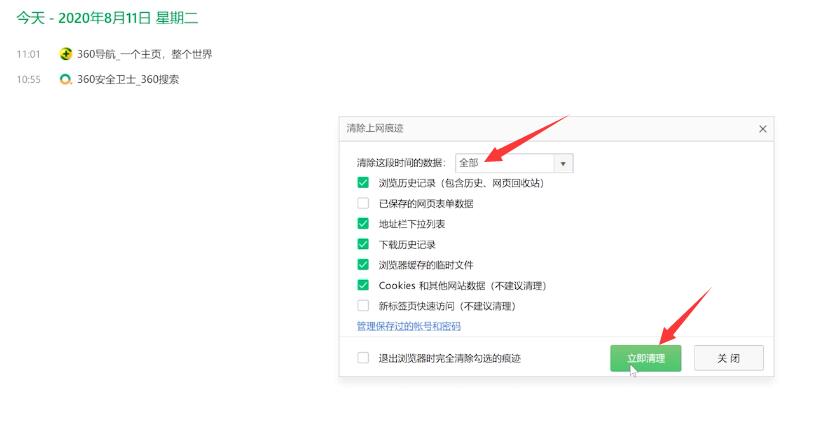This screenshot has width=821, height=432.
Task: Click the 360搜索 site favicon
Action: click(x=65, y=79)
